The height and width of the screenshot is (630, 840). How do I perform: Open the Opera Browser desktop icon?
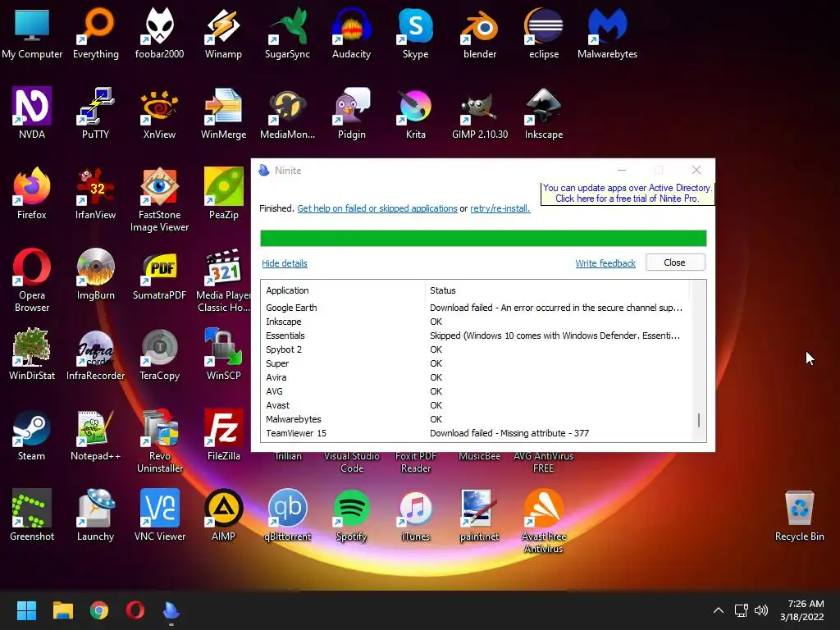32,281
